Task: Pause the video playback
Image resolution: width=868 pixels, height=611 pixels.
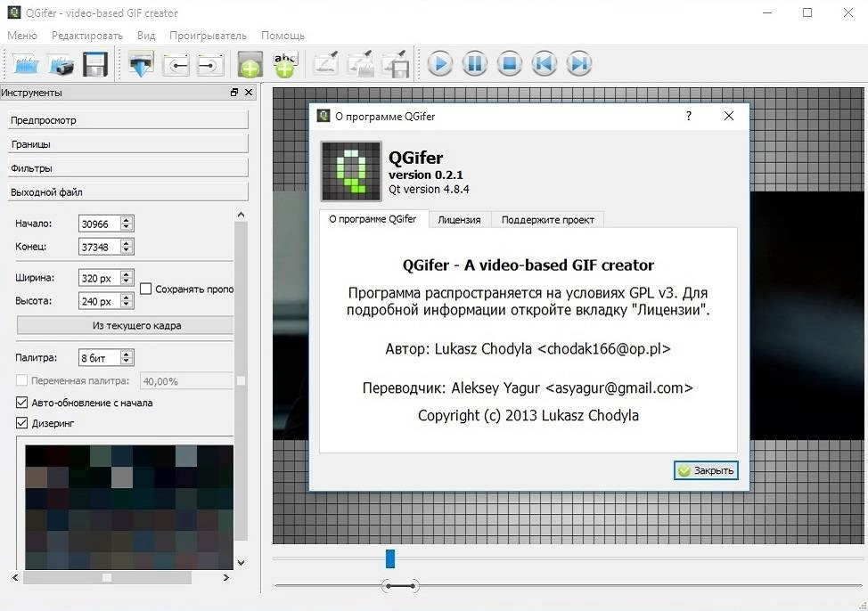Action: coord(474,63)
